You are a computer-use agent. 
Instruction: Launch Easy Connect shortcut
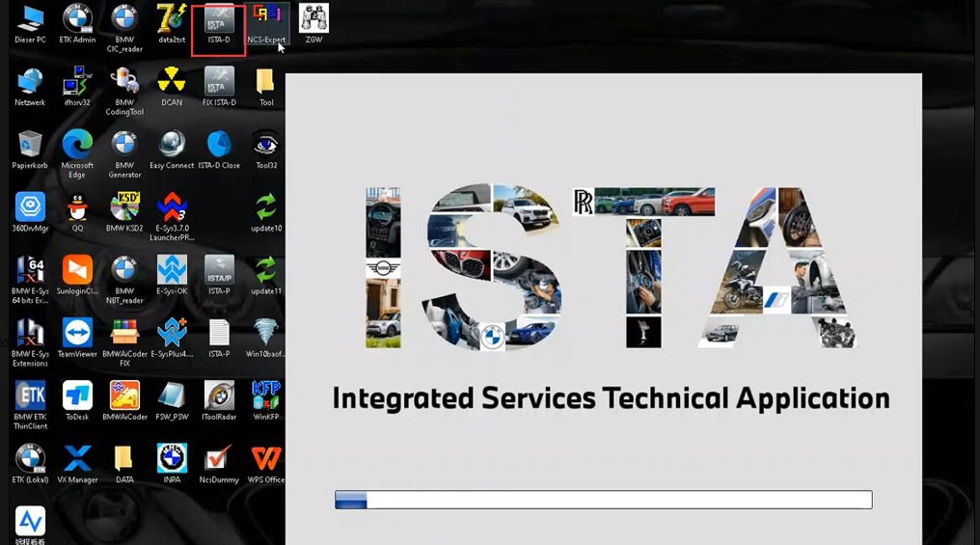point(172,150)
